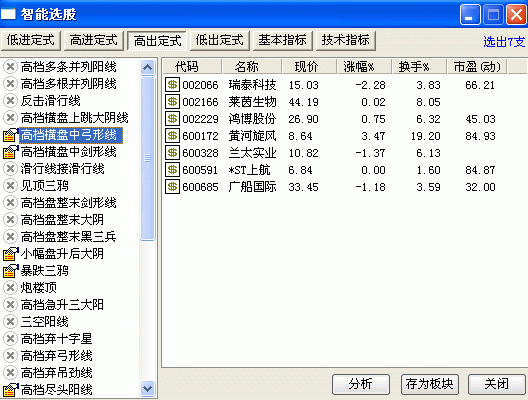Toggle the X circle next to 见顶三鸦
Screen dimensions: 528x400
(10, 186)
